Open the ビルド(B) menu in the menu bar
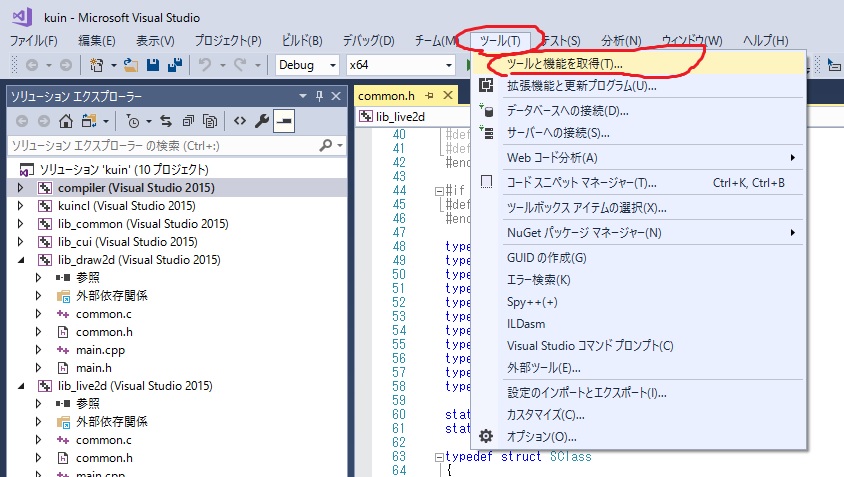The image size is (844, 477). [302, 40]
